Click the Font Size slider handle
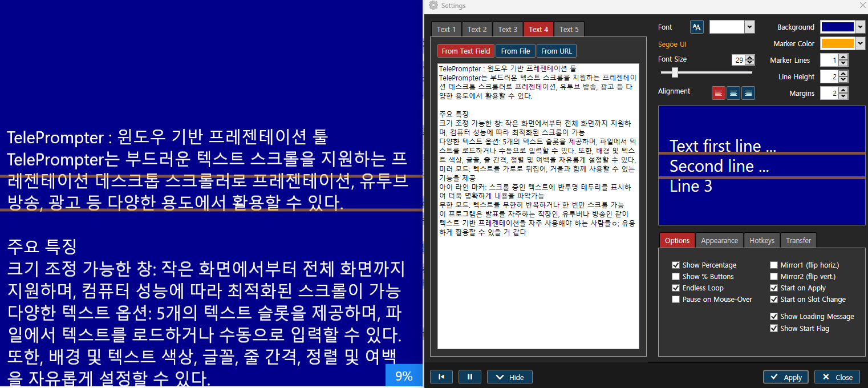 [675, 72]
